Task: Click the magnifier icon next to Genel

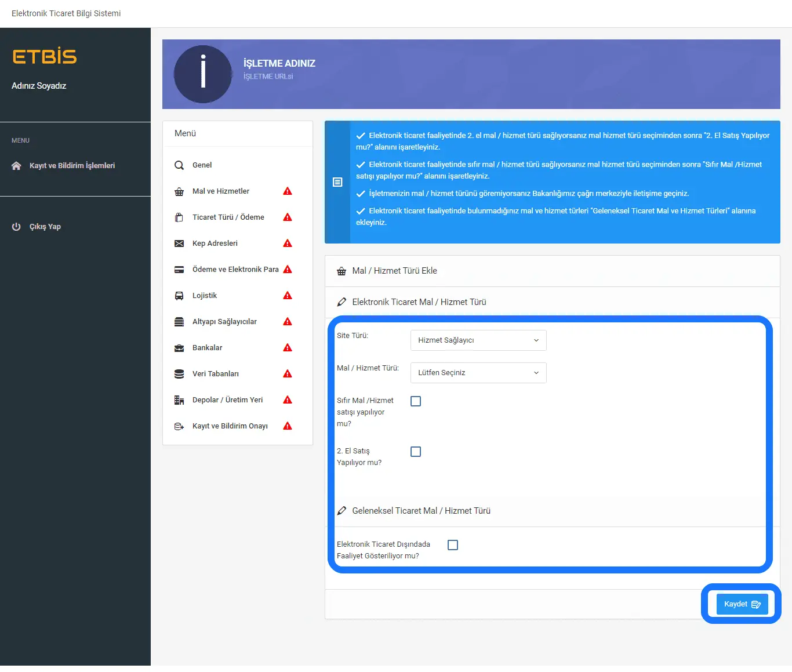Action: coord(179,165)
